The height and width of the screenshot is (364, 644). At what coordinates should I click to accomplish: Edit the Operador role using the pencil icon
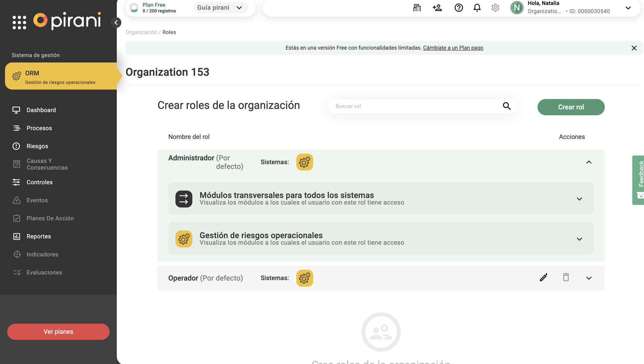[x=543, y=277]
